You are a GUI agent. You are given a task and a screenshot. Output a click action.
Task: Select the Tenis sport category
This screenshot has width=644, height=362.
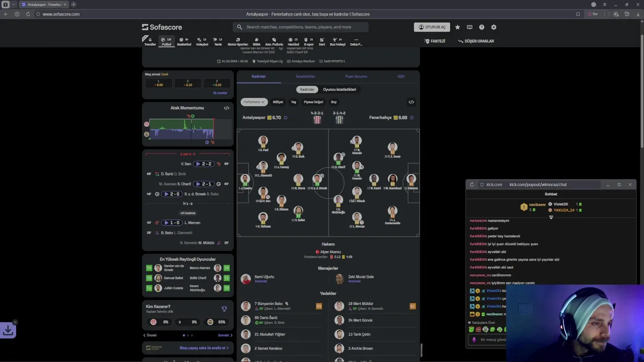point(218,41)
